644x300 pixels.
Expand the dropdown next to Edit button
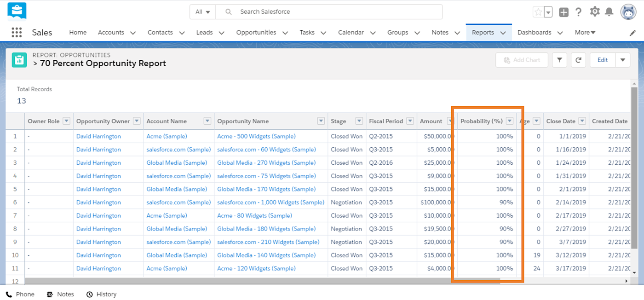(623, 60)
